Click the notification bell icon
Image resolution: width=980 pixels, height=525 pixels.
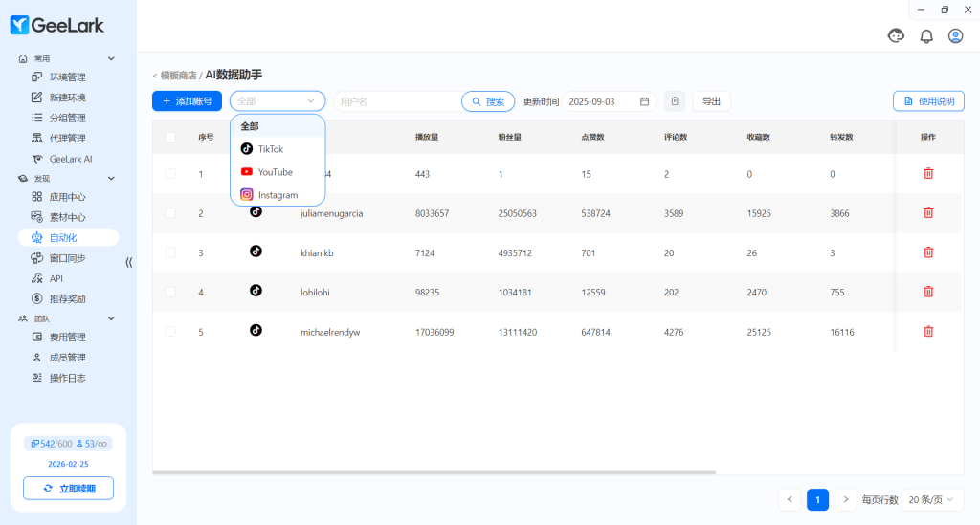(x=925, y=36)
